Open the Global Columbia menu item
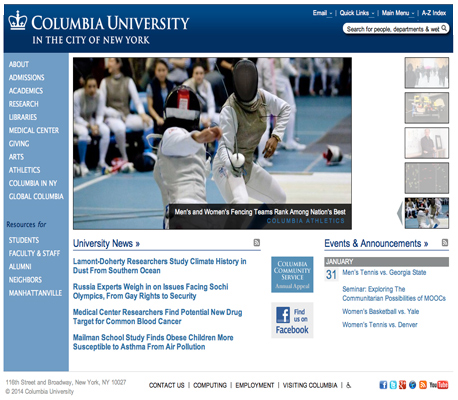Image resolution: width=458 pixels, height=400 pixels. click(36, 196)
